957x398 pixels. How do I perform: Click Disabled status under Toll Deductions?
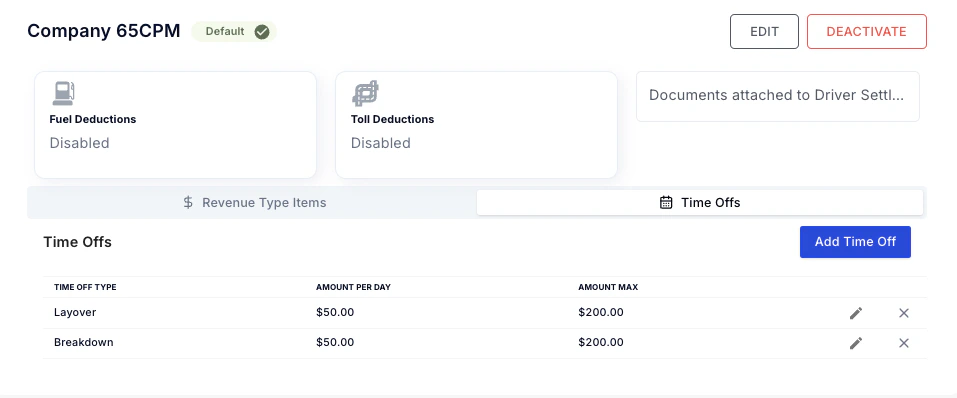(381, 143)
